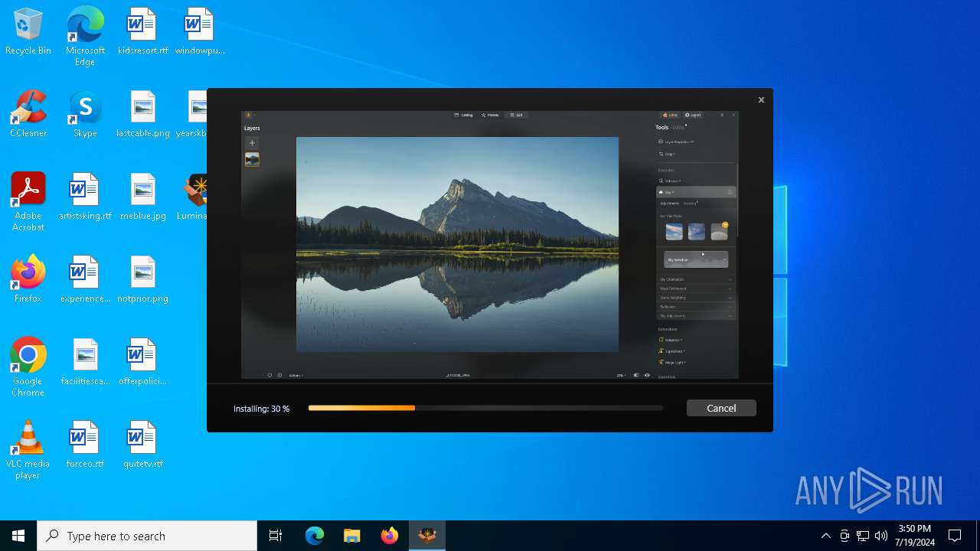Open the notification center icon
The width and height of the screenshot is (980, 551).
point(955,536)
